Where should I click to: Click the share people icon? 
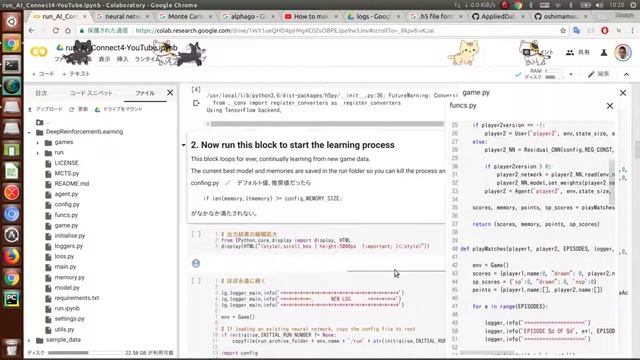click(x=570, y=52)
